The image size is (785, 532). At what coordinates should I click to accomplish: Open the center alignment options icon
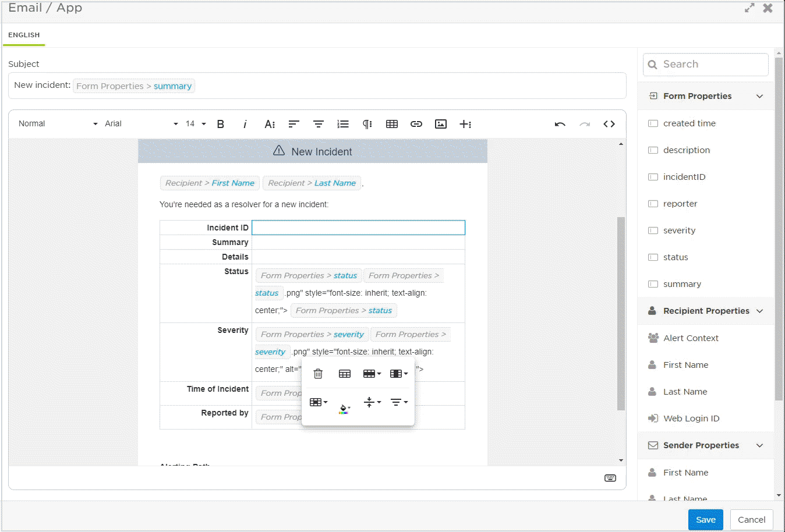coord(319,124)
